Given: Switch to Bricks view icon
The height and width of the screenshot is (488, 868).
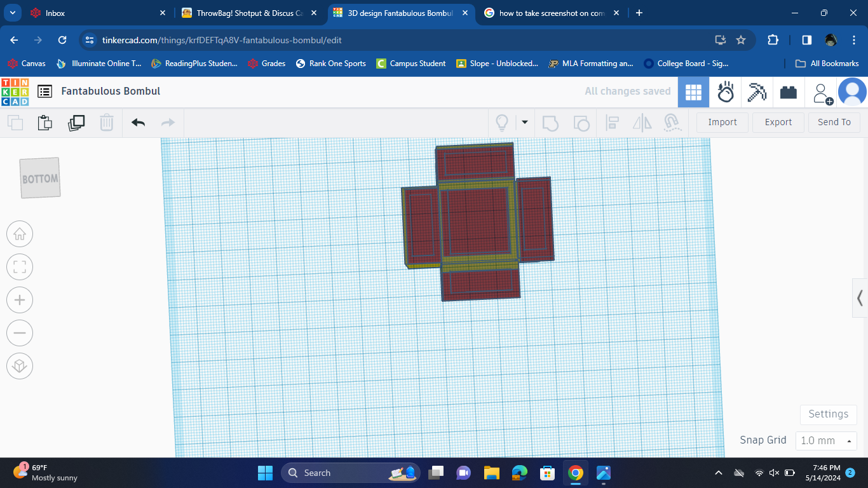Looking at the screenshot, I should (789, 93).
